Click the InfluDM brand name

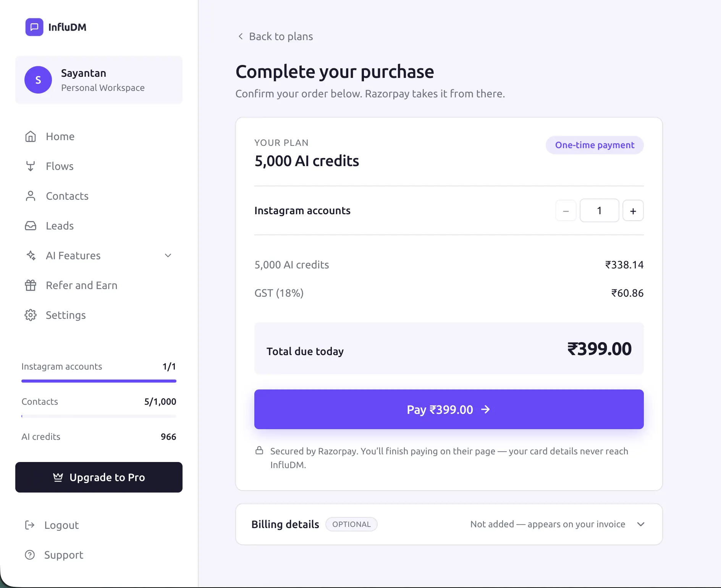(x=67, y=27)
